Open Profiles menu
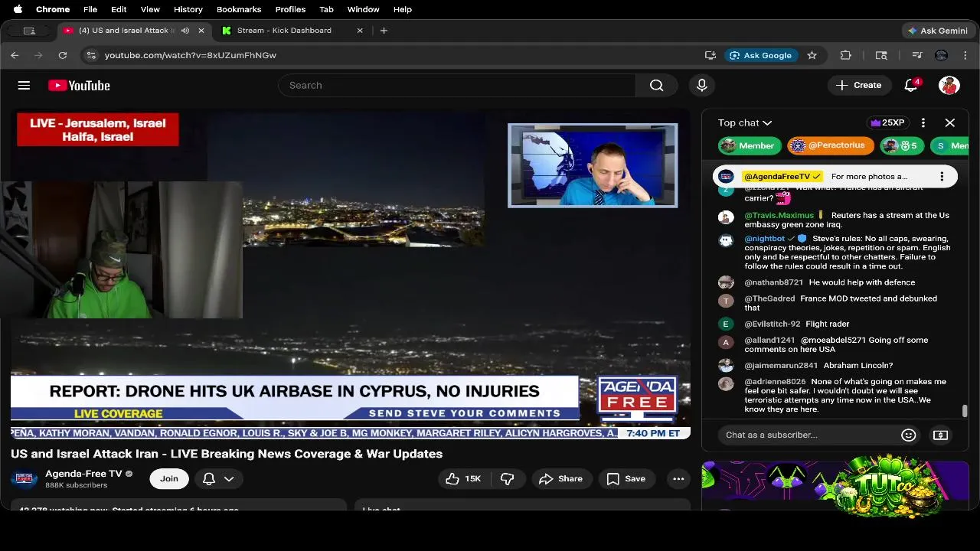Viewport: 980px width, 551px height. pos(290,9)
